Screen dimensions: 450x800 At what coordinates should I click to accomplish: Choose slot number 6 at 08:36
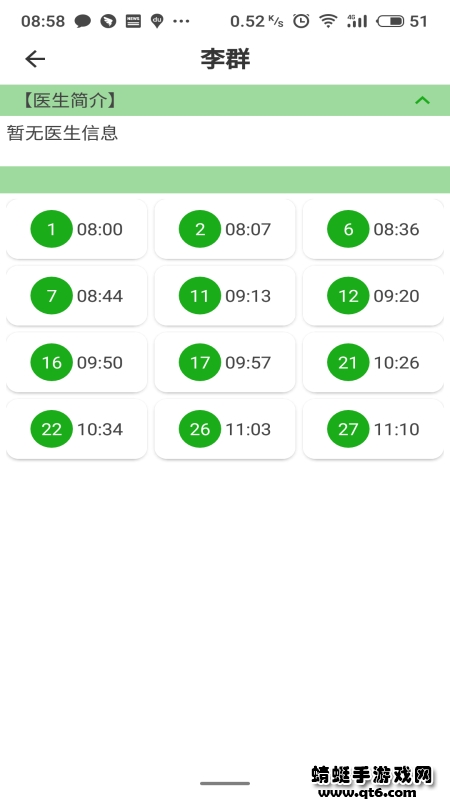[x=373, y=229]
